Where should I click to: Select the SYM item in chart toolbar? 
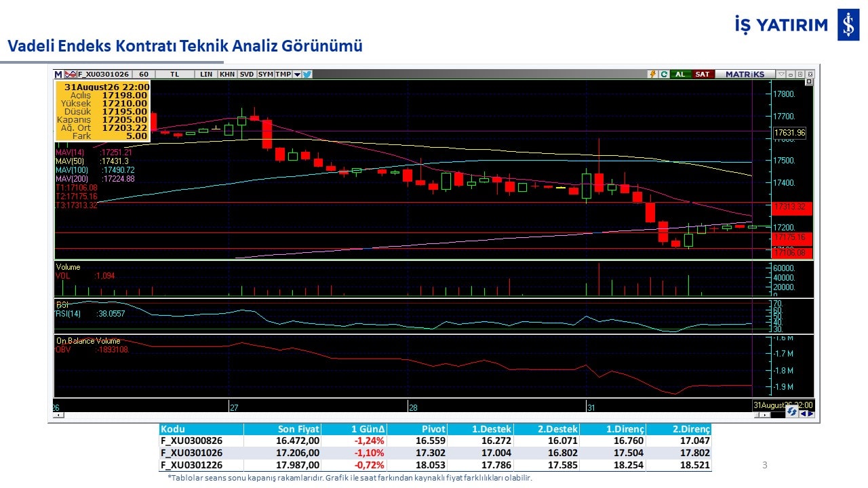point(265,75)
